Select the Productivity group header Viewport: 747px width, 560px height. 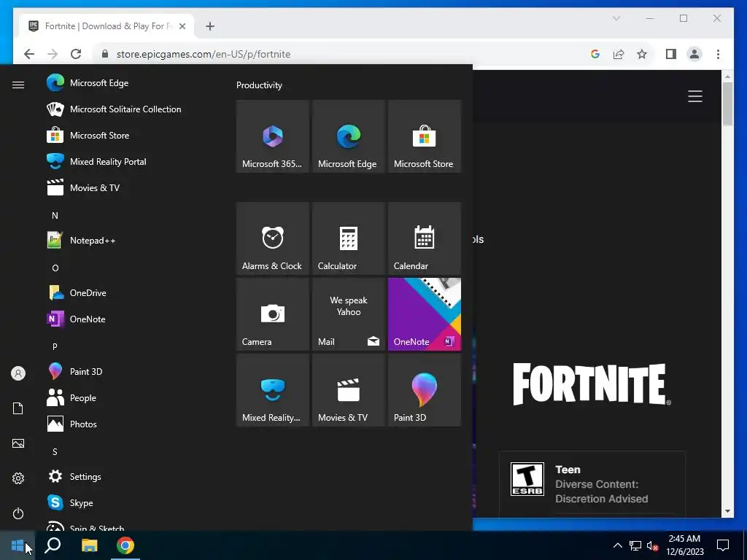coord(259,85)
